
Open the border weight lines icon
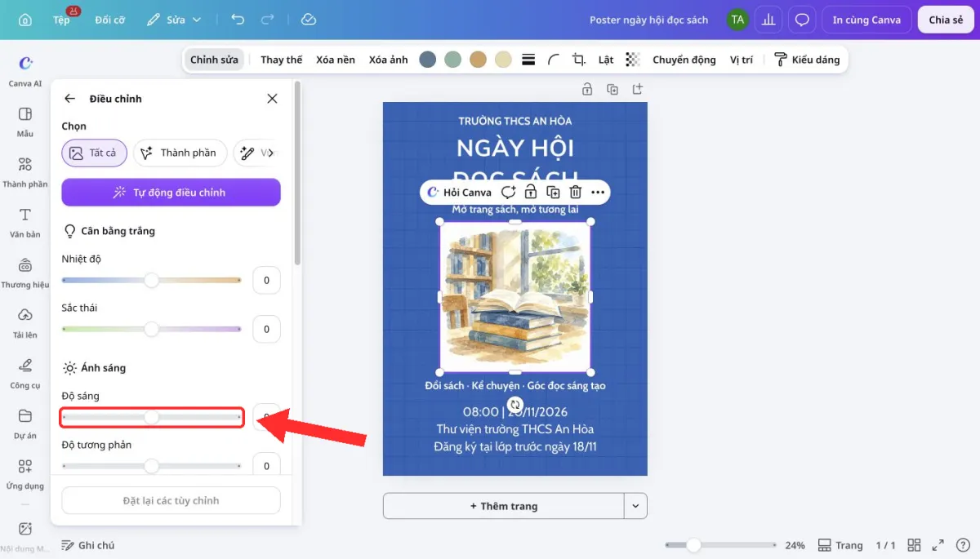click(528, 60)
